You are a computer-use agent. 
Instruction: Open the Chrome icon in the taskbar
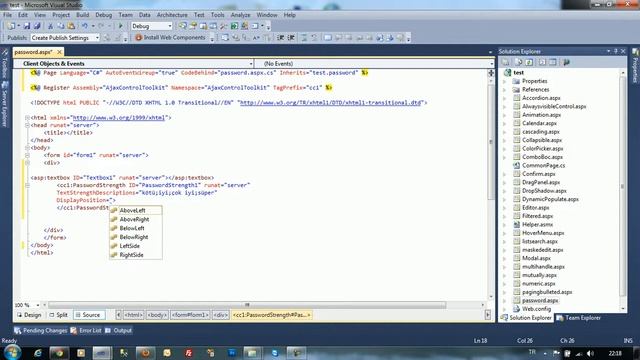coord(59,353)
